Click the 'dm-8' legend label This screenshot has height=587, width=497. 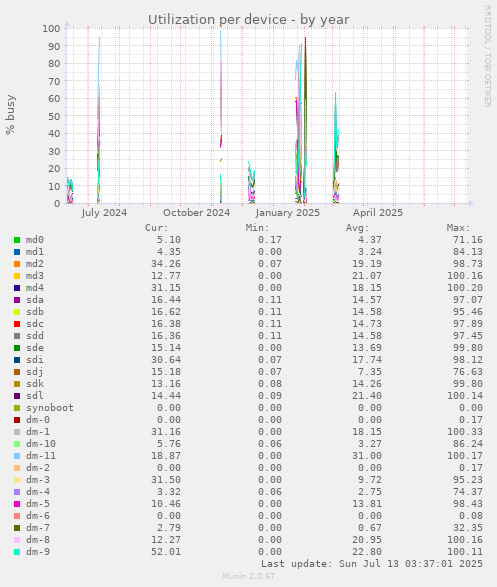[38, 540]
